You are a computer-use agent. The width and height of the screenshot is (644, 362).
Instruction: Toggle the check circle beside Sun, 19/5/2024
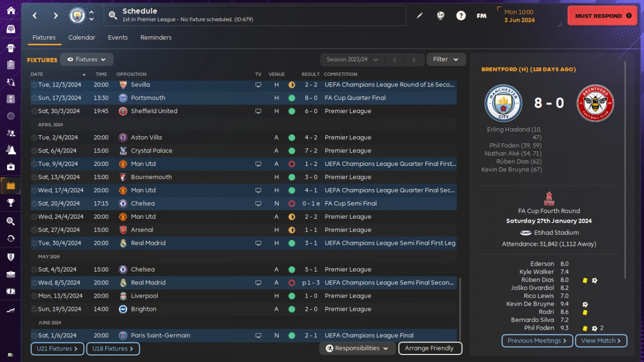[34, 309]
